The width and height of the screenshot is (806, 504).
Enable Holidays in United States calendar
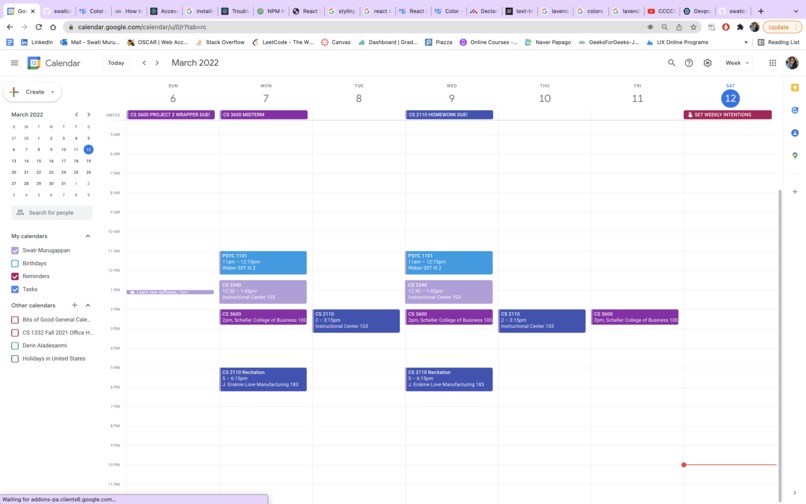pyautogui.click(x=15, y=358)
